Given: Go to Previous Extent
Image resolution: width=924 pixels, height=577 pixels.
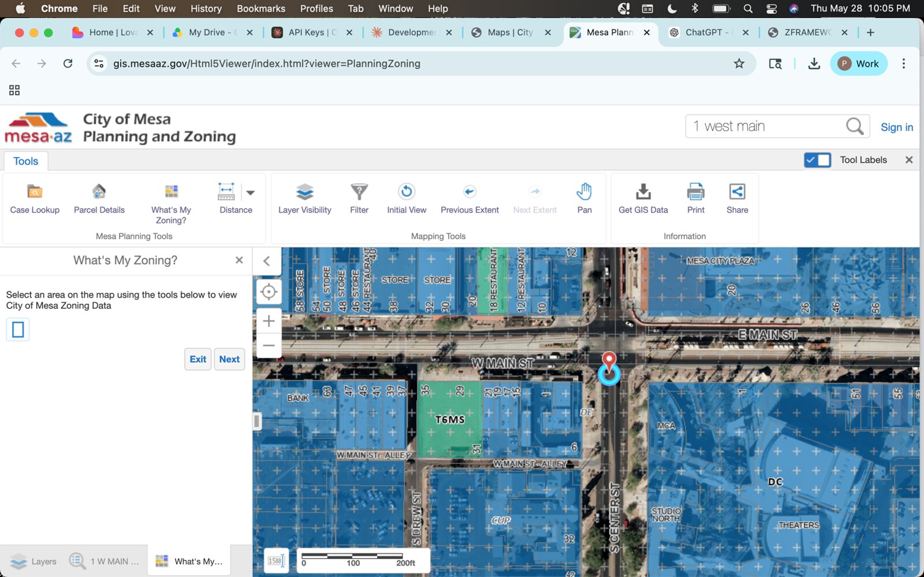Looking at the screenshot, I should (470, 198).
